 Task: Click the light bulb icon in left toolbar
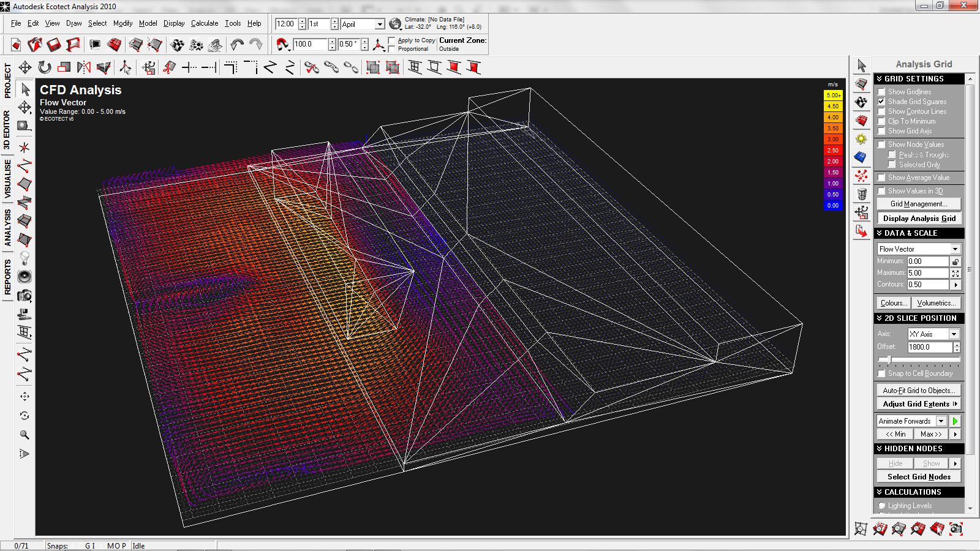click(x=24, y=258)
